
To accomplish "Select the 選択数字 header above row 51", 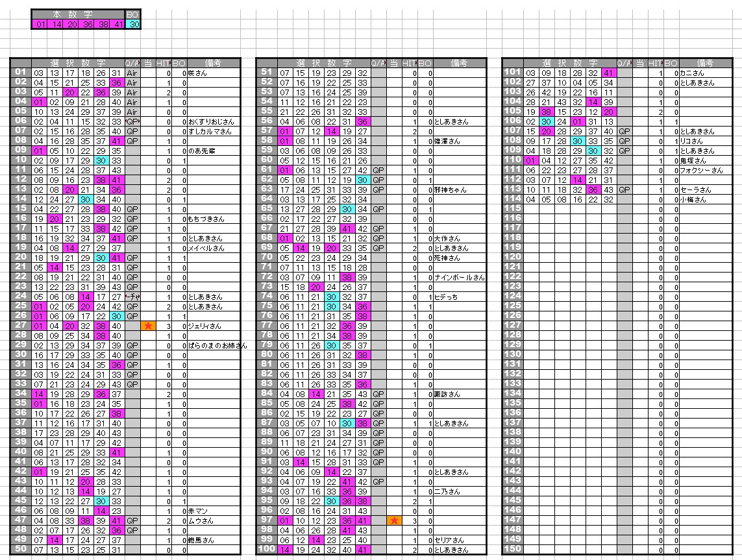I will click(324, 63).
